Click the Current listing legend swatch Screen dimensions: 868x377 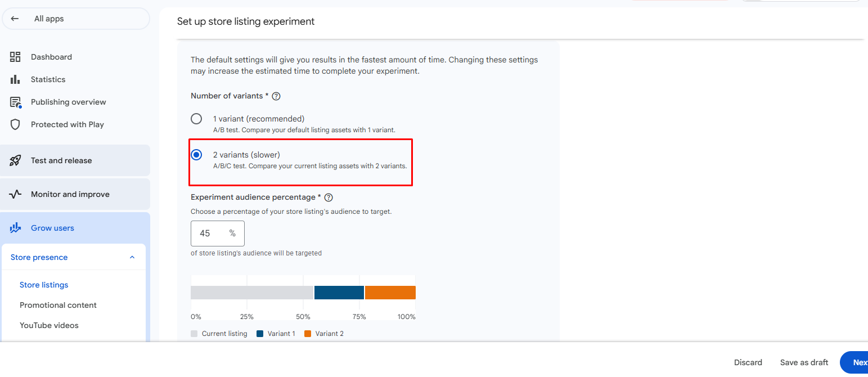coord(194,334)
